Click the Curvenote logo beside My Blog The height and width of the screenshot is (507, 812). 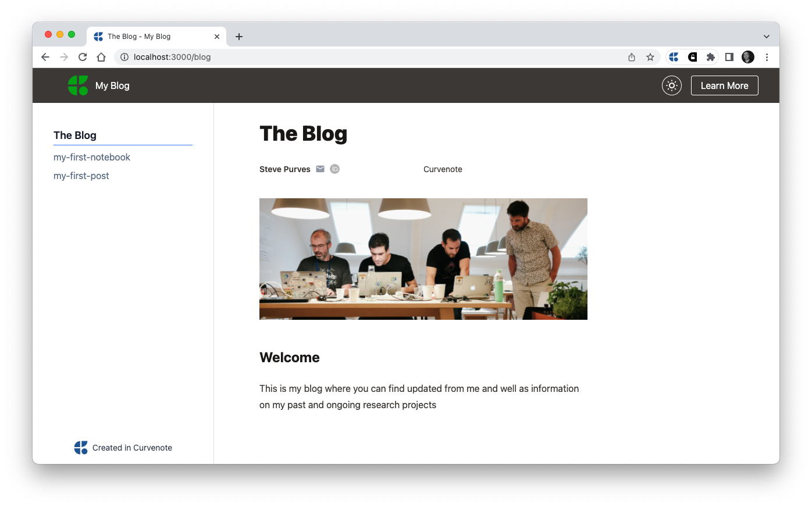click(x=77, y=85)
